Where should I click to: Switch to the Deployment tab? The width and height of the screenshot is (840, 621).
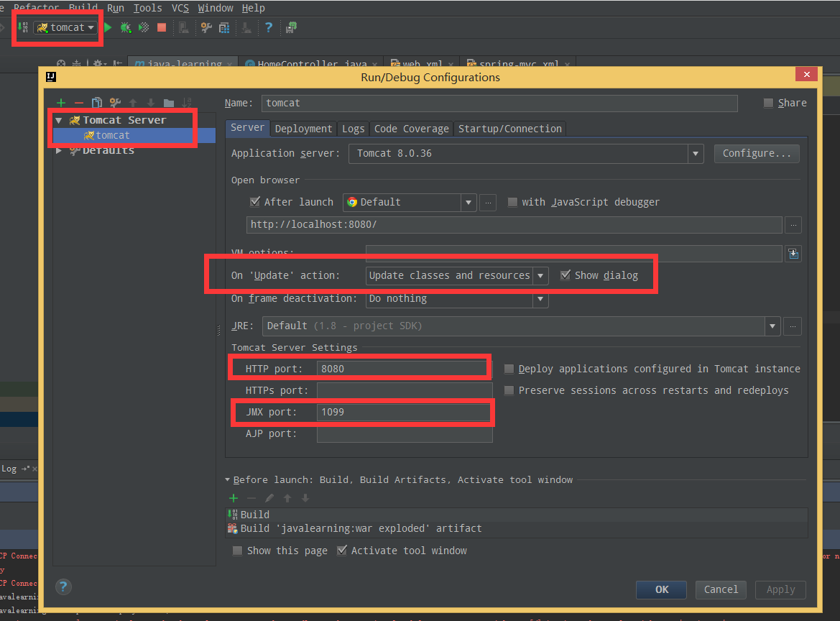pos(303,129)
